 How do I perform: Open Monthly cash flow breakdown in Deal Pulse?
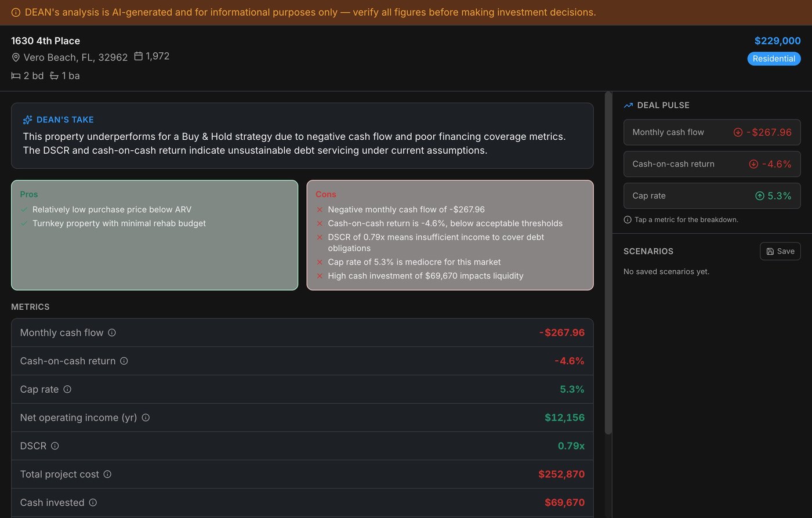pos(712,132)
